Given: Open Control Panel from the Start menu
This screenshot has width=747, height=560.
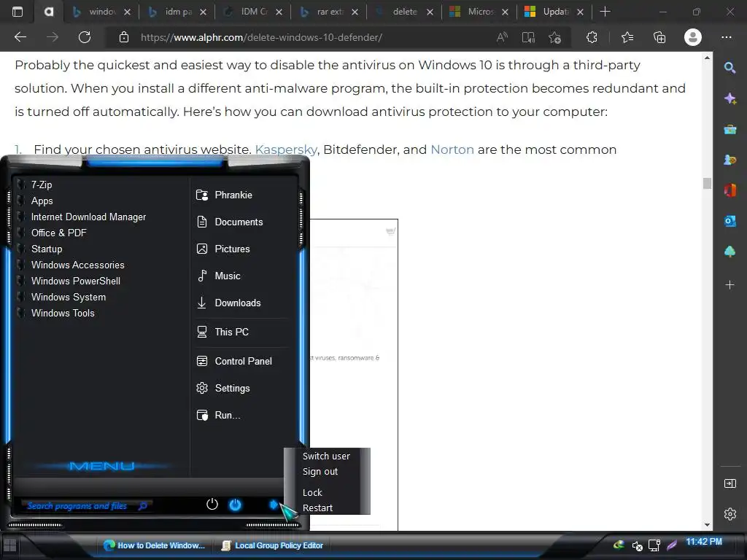Looking at the screenshot, I should [243, 361].
